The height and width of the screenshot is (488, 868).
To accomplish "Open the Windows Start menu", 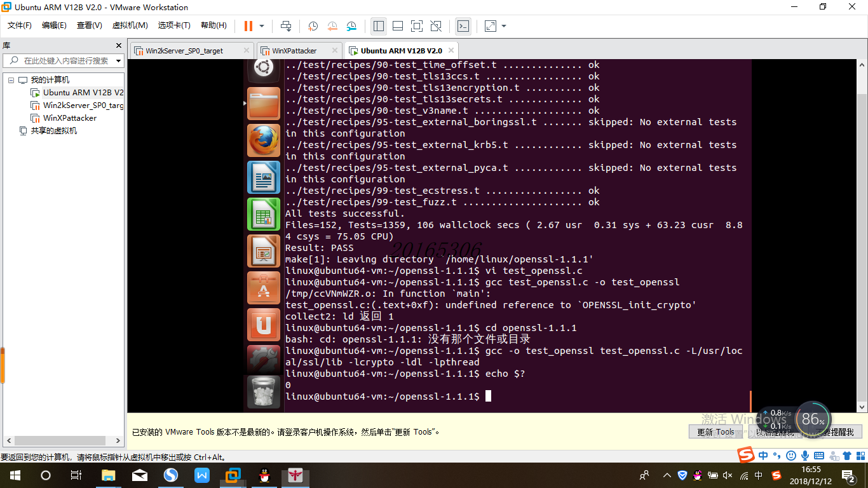I will 15,475.
